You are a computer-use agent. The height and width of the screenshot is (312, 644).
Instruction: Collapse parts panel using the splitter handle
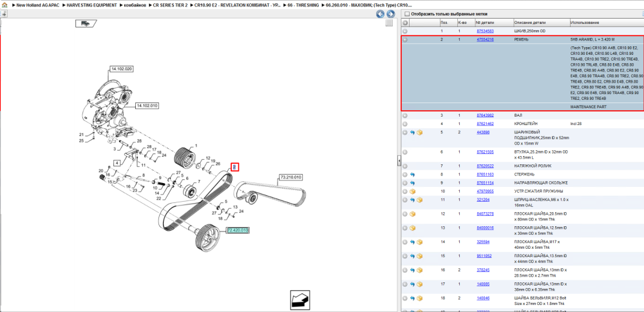coord(399,162)
